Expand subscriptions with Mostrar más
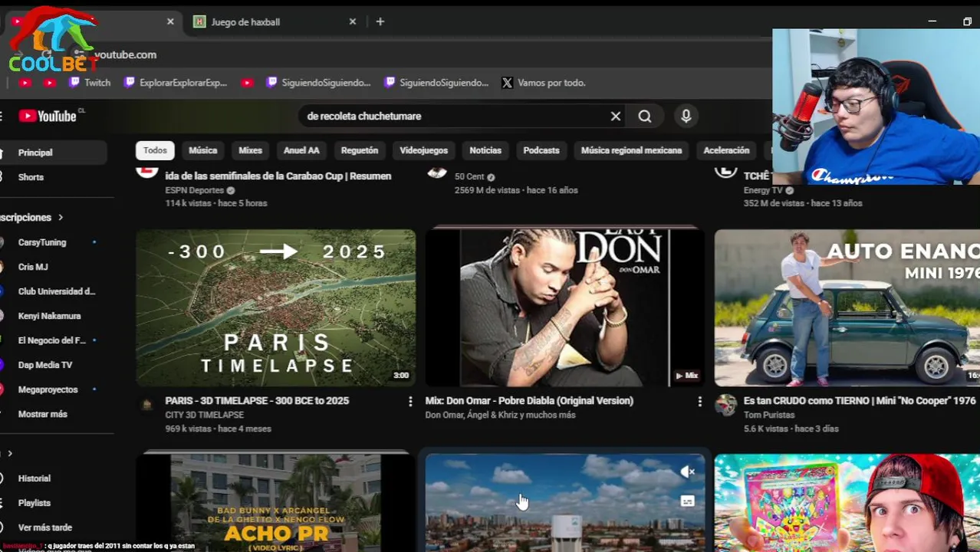 tap(54, 414)
